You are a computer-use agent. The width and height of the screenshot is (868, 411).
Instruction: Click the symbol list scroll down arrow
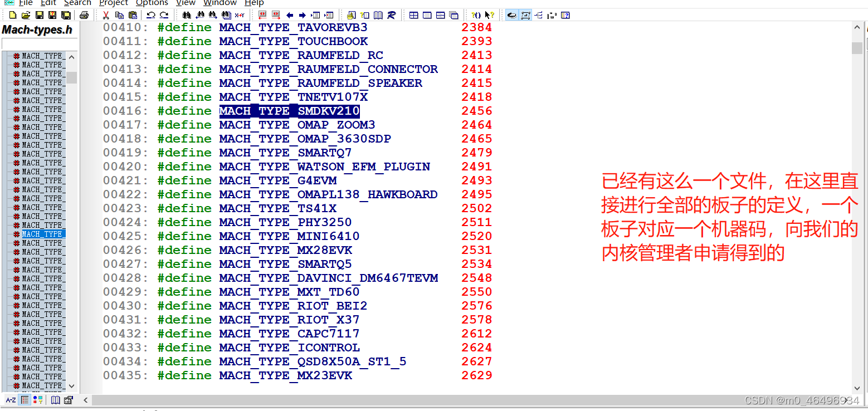(x=71, y=385)
